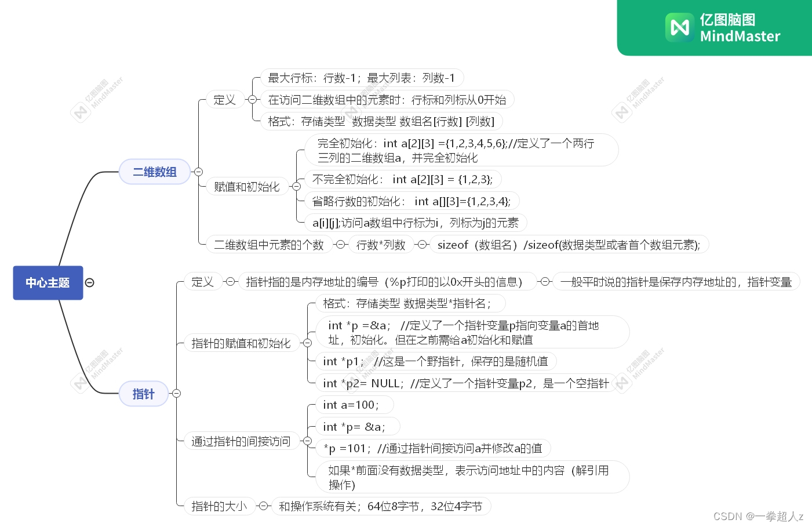Select node 格式：存储类型 数据类型 数组名
Image resolution: width=812 pixels, height=527 pixels.
[x=381, y=121]
